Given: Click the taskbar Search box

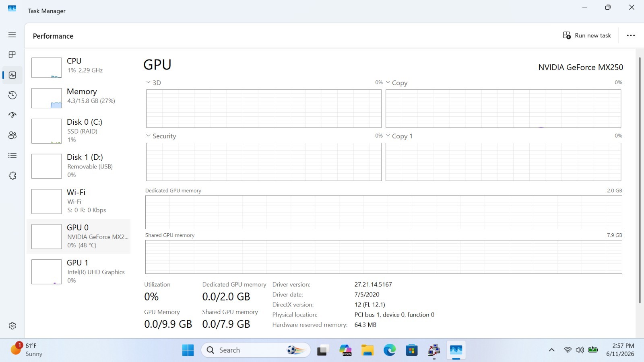Looking at the screenshot, I should pos(256,350).
